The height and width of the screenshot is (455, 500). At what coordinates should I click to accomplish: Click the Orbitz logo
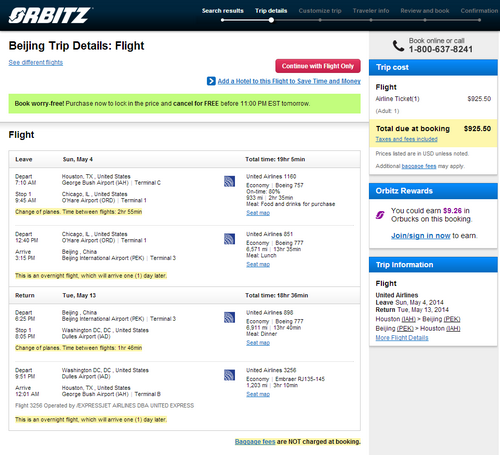[50, 15]
